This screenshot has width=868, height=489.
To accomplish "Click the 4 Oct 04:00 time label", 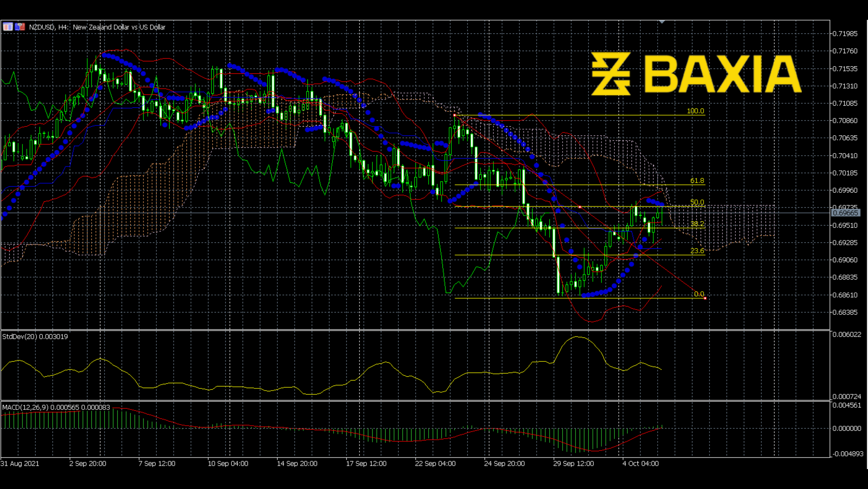I will 640,463.
